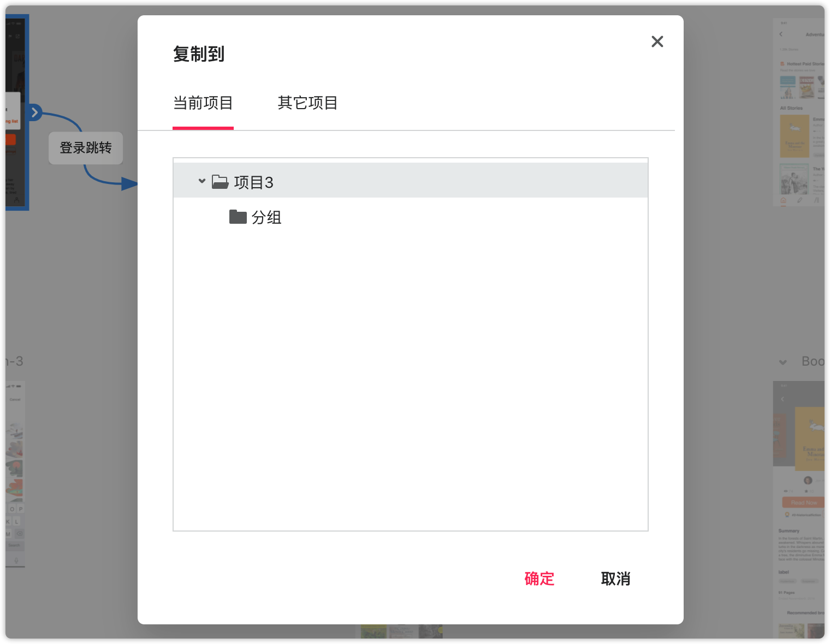
Task: Click the open folder icon for 项目3
Action: pyautogui.click(x=220, y=182)
